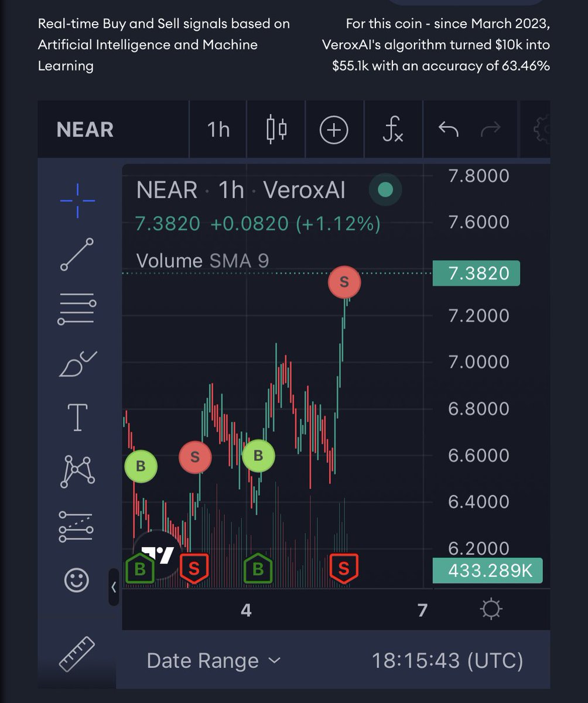Image resolution: width=588 pixels, height=703 pixels.
Task: Toggle the green market status indicator
Action: point(385,190)
